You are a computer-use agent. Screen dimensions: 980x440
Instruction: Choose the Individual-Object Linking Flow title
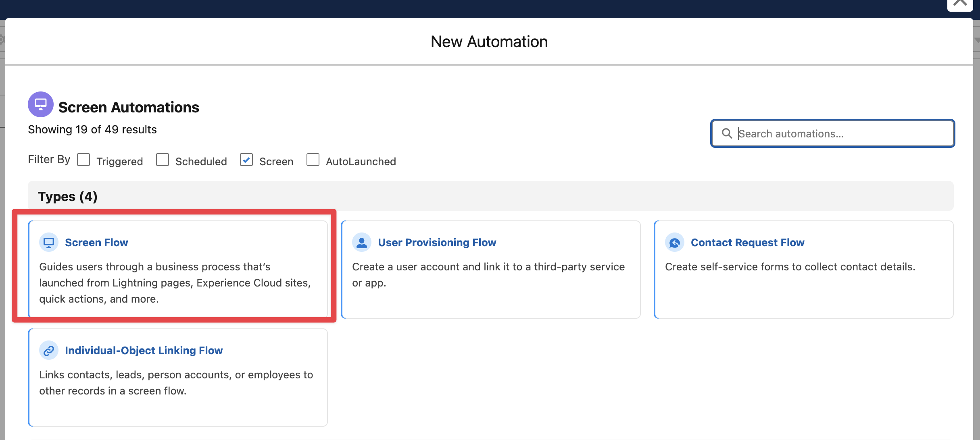pyautogui.click(x=144, y=351)
